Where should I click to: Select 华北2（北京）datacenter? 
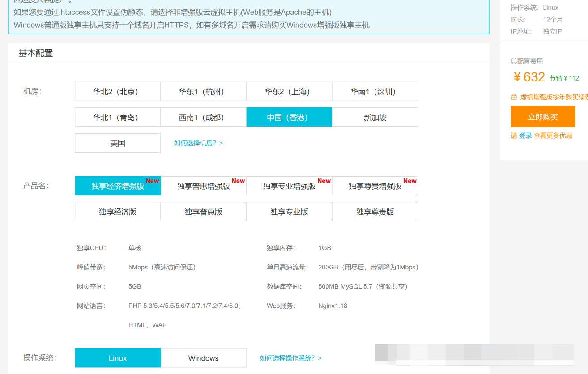117,91
